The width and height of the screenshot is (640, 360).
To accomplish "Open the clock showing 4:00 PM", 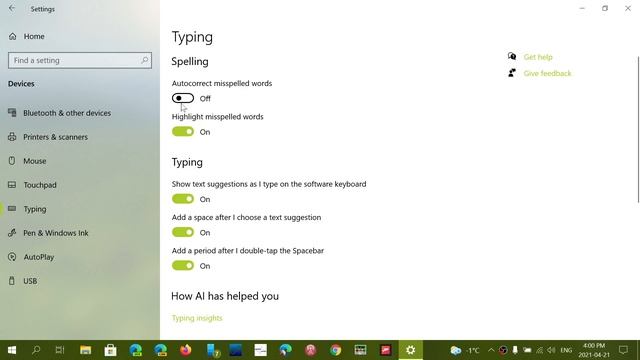I will (594, 351).
